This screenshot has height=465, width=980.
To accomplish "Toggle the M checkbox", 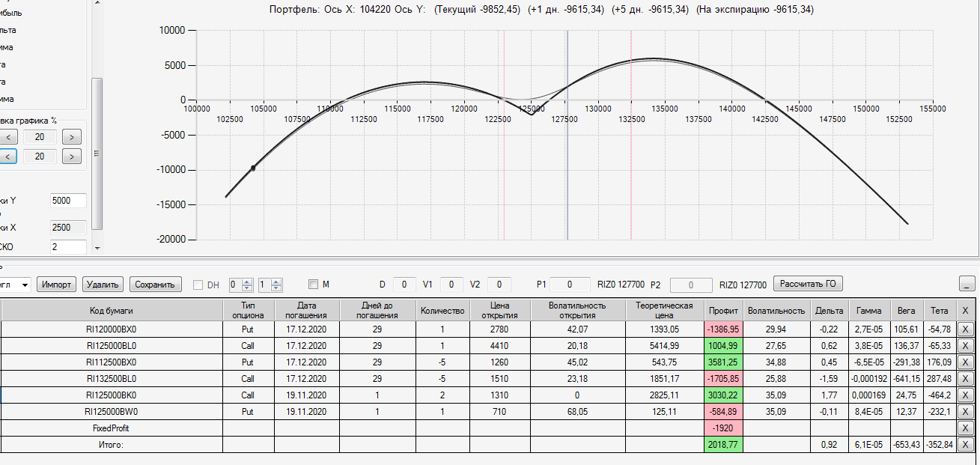I will pos(314,285).
